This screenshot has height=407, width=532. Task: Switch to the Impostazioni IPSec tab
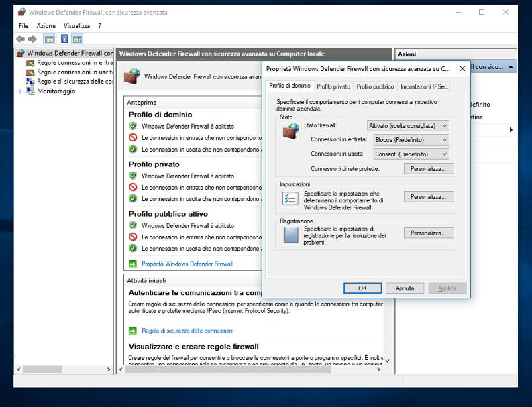pyautogui.click(x=424, y=86)
